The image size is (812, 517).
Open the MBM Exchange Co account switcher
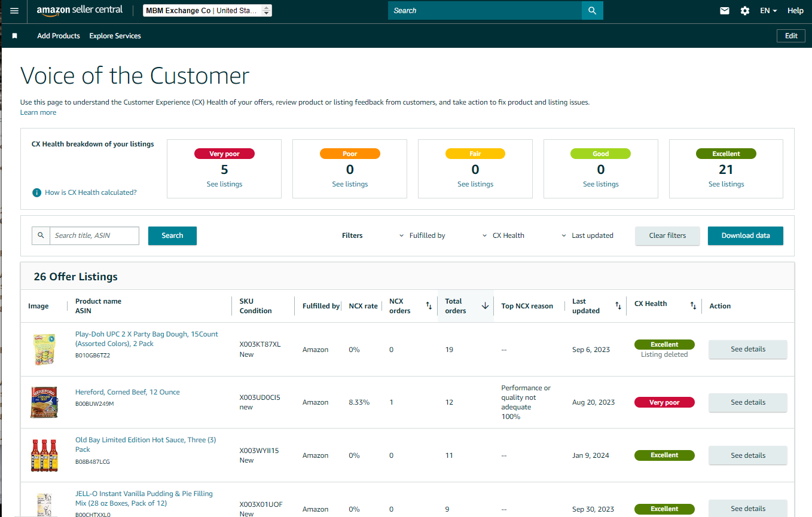pos(207,11)
